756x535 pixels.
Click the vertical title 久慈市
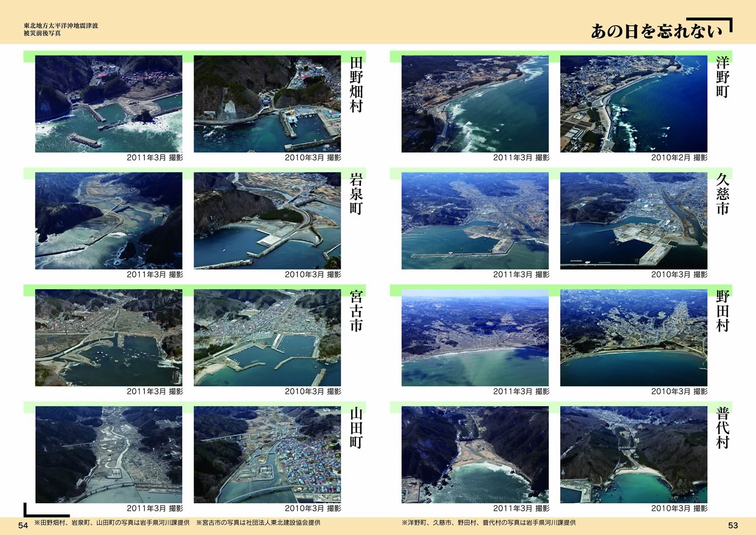coord(723,194)
